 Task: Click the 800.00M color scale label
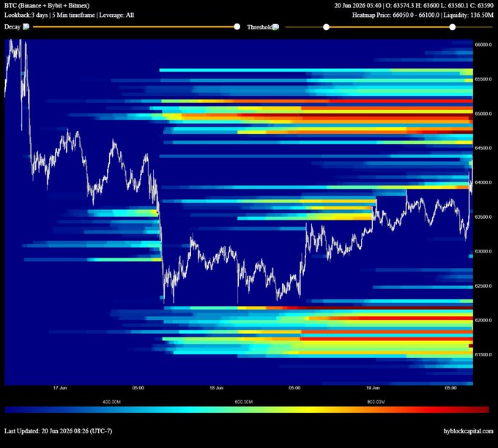pyautogui.click(x=376, y=402)
